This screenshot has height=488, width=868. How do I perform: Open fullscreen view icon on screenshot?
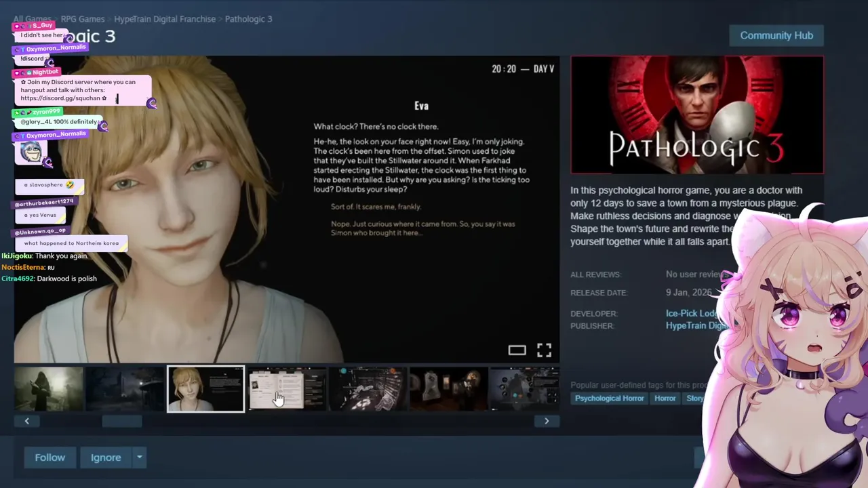(544, 350)
